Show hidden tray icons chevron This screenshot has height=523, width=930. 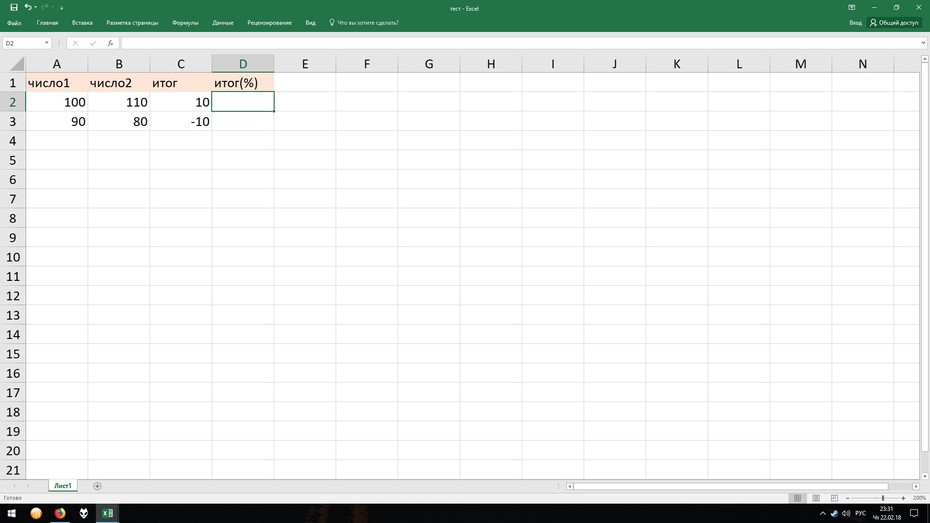[822, 514]
